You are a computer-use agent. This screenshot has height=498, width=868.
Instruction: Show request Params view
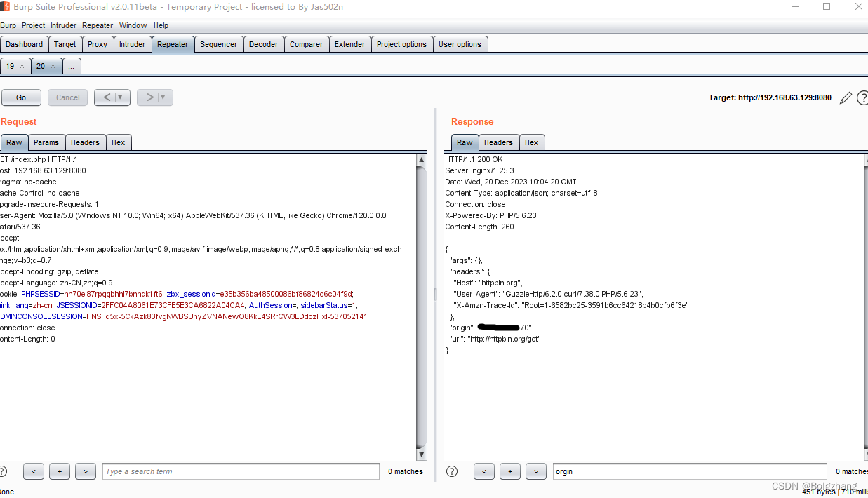(46, 142)
